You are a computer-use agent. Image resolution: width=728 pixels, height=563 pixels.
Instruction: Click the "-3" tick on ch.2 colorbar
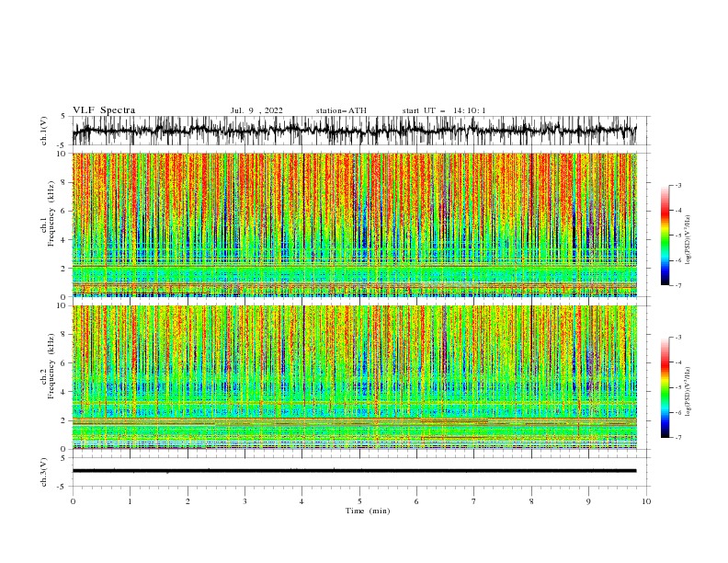click(677, 338)
